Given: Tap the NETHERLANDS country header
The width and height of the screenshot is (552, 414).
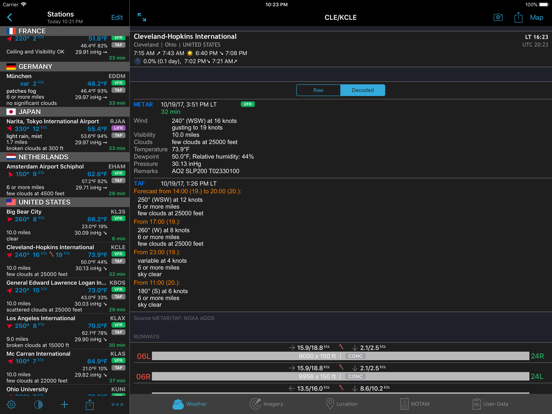Looking at the screenshot, I should [65, 157].
